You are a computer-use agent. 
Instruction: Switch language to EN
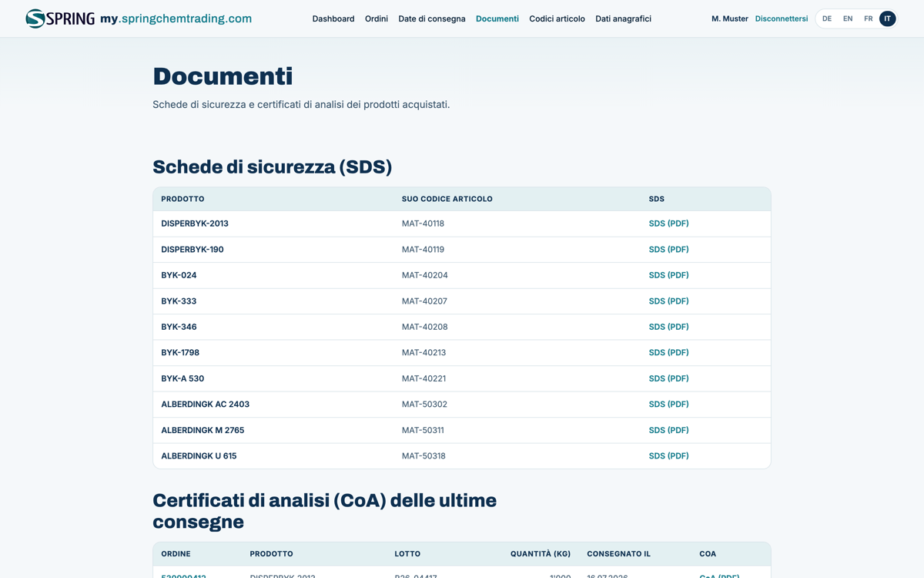point(848,18)
